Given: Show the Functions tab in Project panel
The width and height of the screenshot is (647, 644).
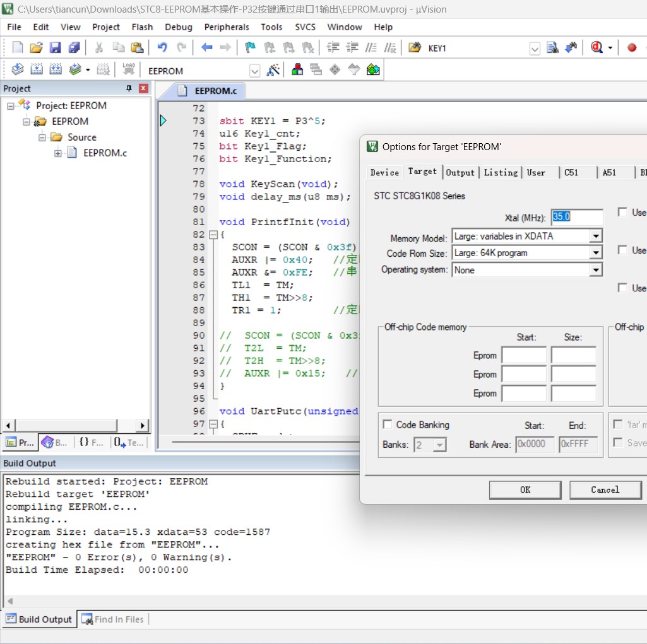Looking at the screenshot, I should pos(91,442).
